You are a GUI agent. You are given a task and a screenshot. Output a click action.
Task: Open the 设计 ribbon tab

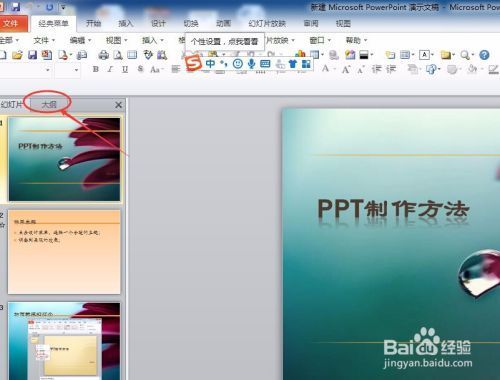(158, 23)
